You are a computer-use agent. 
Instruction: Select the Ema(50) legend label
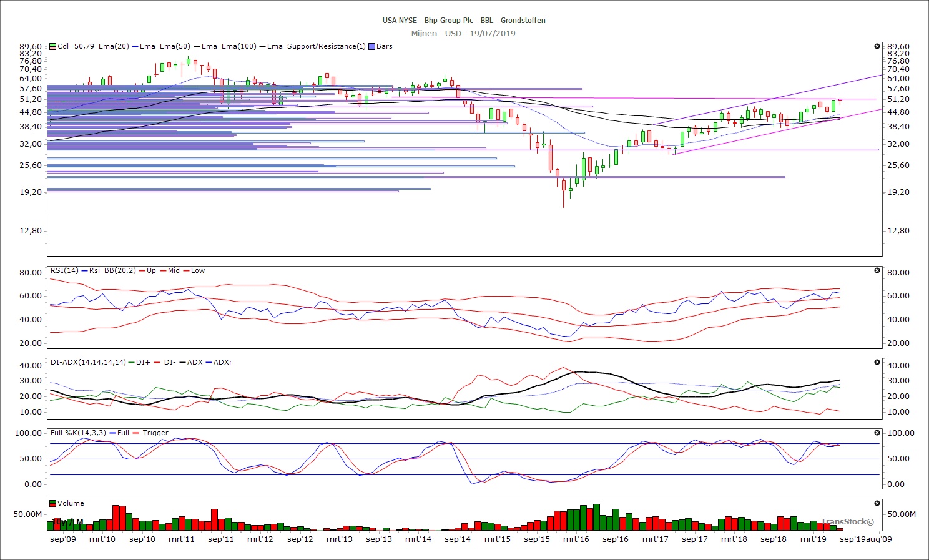pos(175,46)
